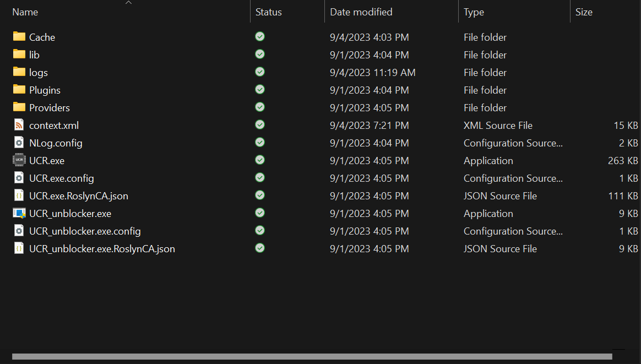Click the 263 KB size value
641x364 pixels.
click(x=623, y=160)
